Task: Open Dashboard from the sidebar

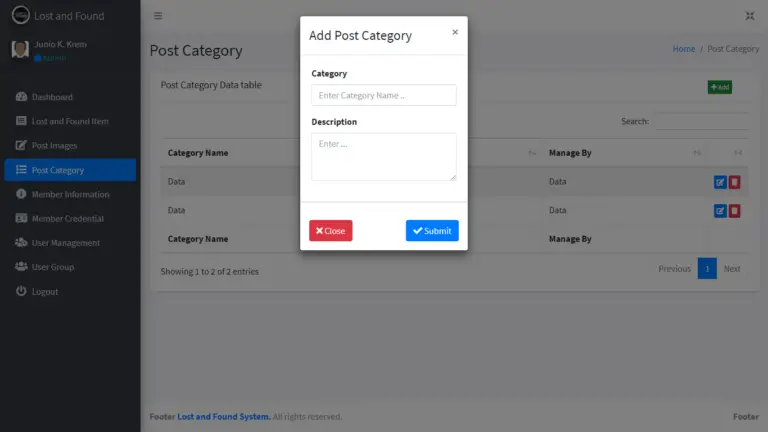Action: pos(70,97)
